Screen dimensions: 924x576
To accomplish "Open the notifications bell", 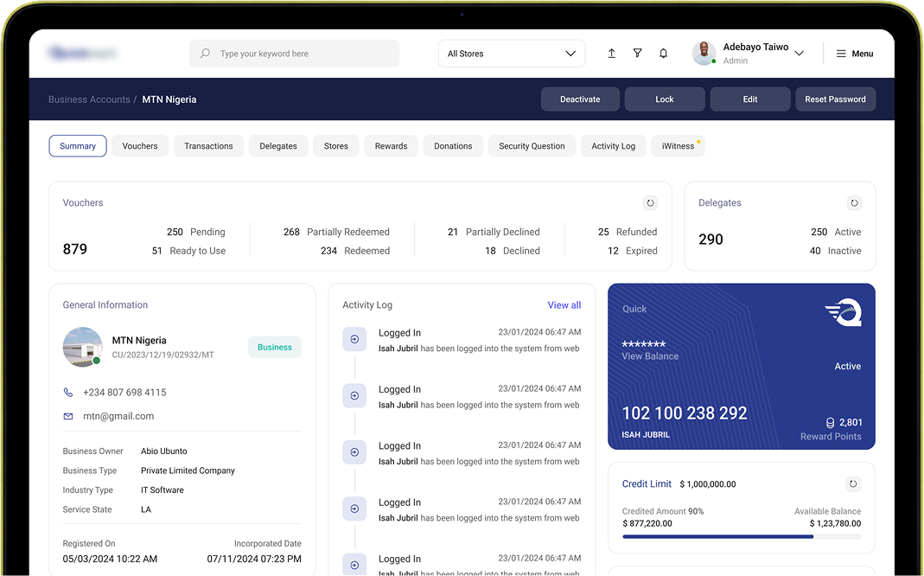I will pyautogui.click(x=664, y=54).
